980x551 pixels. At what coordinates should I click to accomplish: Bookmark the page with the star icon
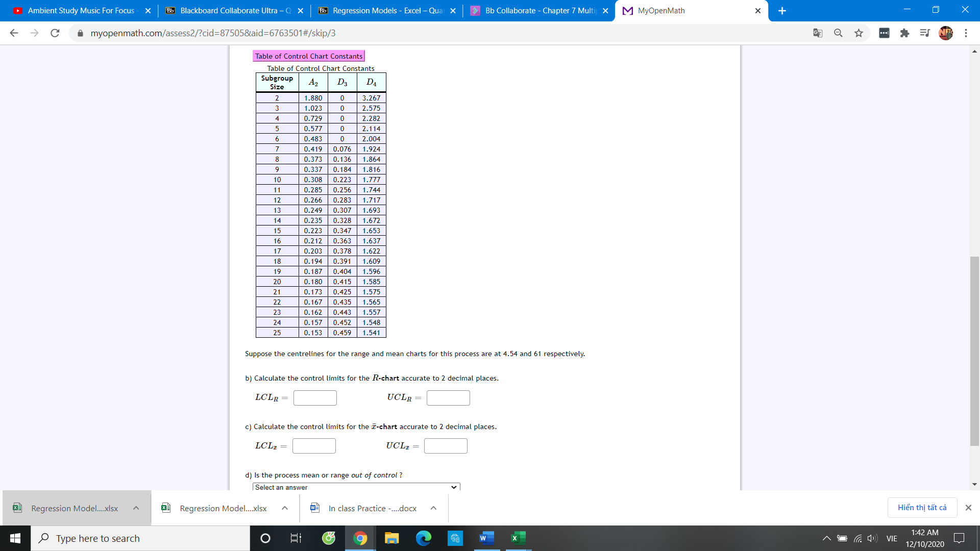[x=859, y=33]
